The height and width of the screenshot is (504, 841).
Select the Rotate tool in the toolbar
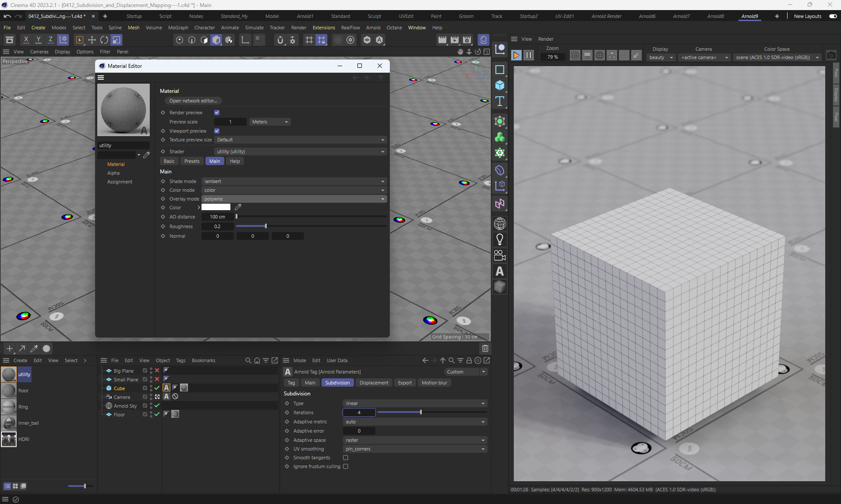104,40
